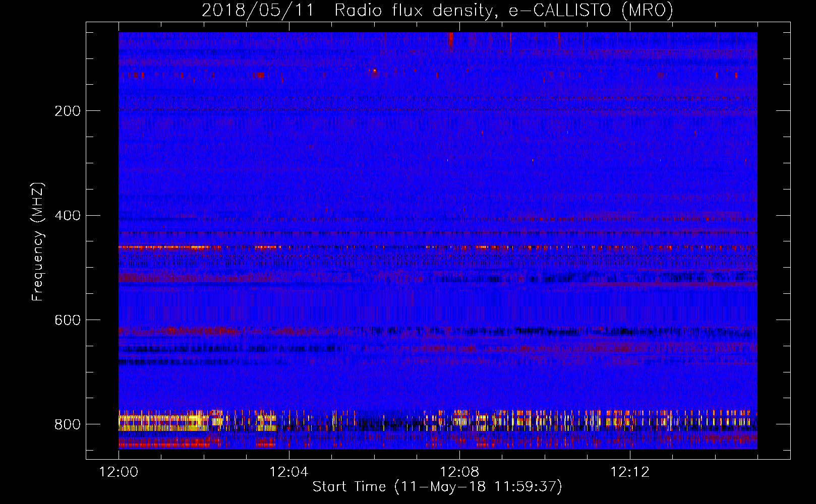The image size is (816, 504).
Task: Click the 400 frequency tick label
Action: tap(68, 216)
